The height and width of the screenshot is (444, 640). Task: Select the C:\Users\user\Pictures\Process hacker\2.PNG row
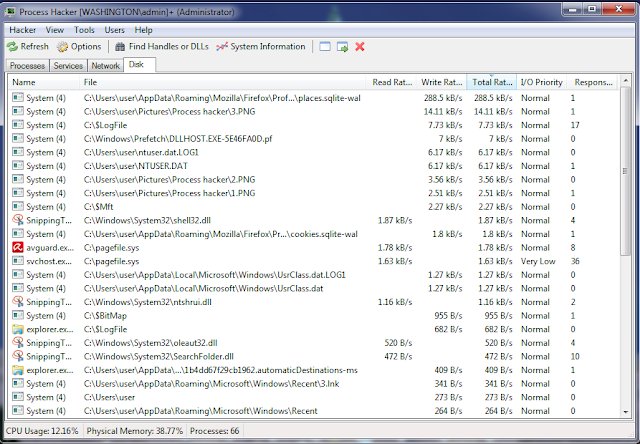(x=313, y=180)
